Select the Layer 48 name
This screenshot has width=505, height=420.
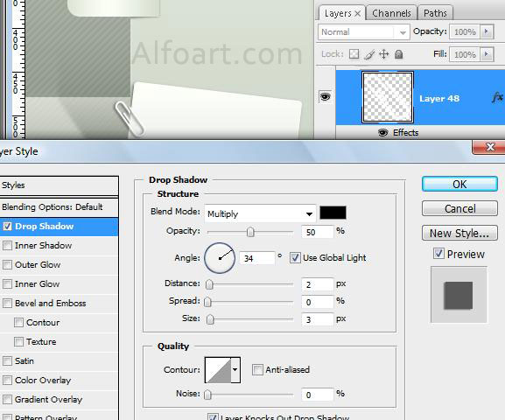pos(439,98)
